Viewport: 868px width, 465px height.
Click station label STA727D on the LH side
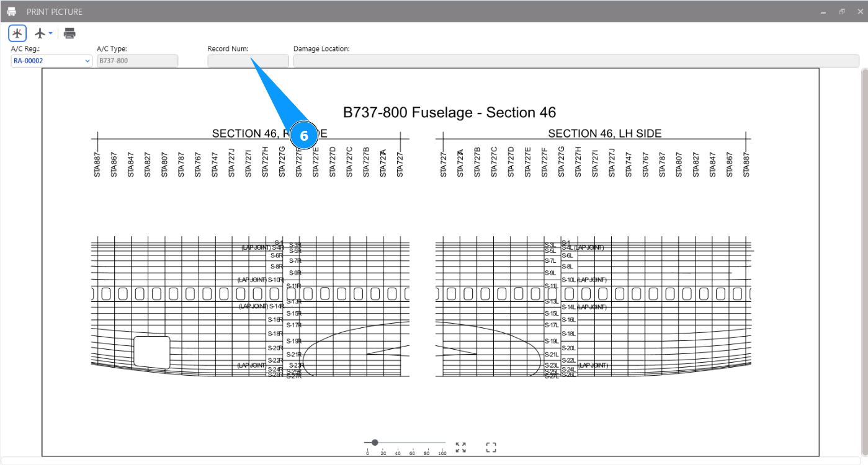pos(511,162)
